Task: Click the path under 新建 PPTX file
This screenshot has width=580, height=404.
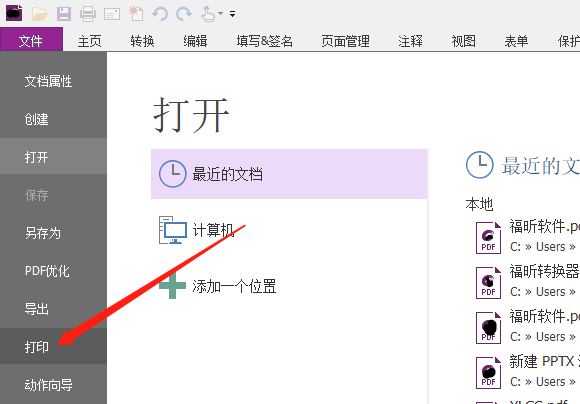Action: [x=543, y=381]
